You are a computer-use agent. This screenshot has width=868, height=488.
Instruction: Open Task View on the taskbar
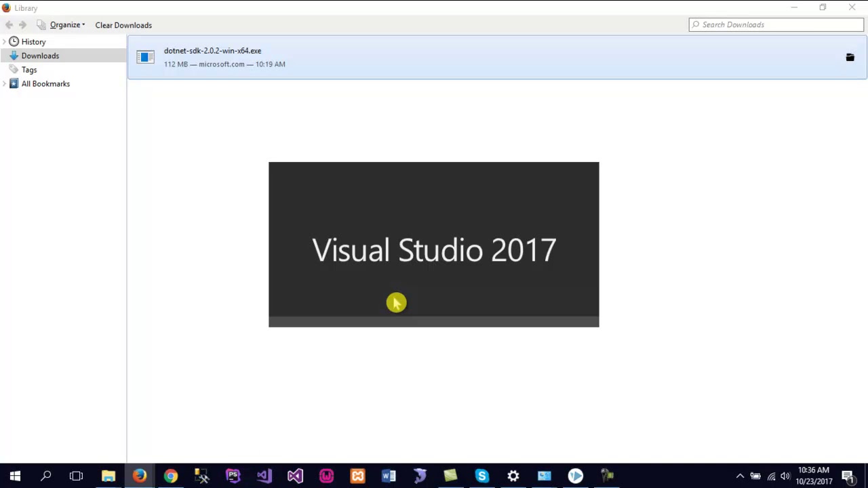(76, 476)
